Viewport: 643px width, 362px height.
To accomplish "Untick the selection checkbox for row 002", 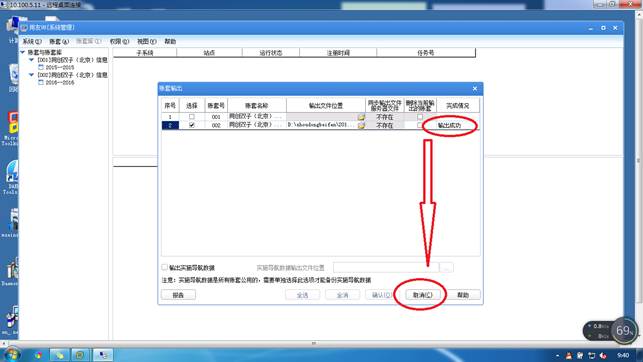I will pos(192,125).
